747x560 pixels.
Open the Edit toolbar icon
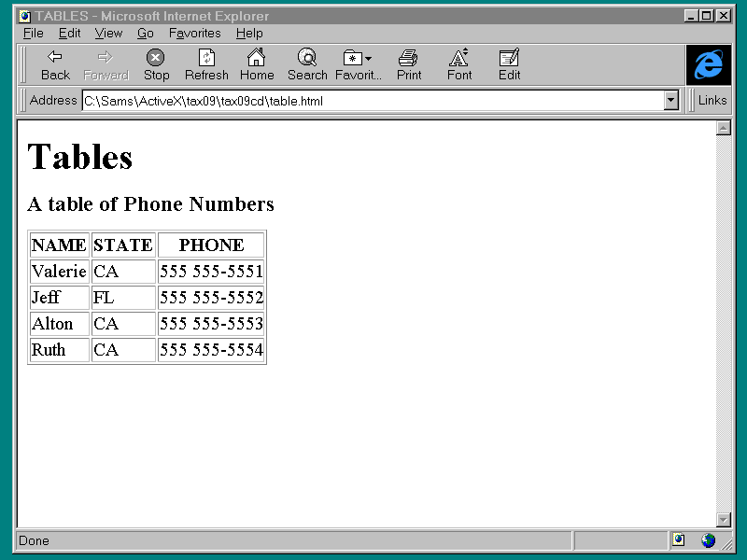tap(509, 64)
